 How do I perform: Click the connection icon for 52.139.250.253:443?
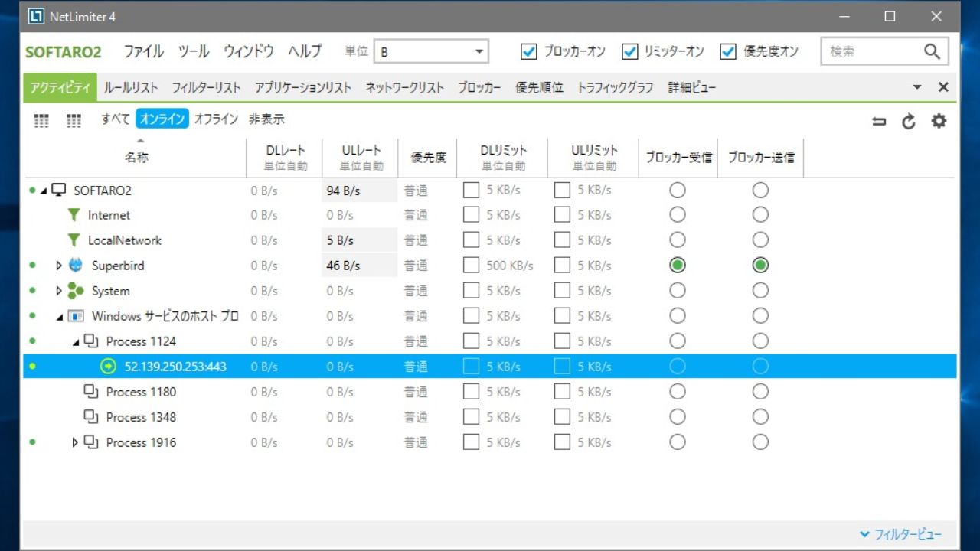tap(108, 367)
